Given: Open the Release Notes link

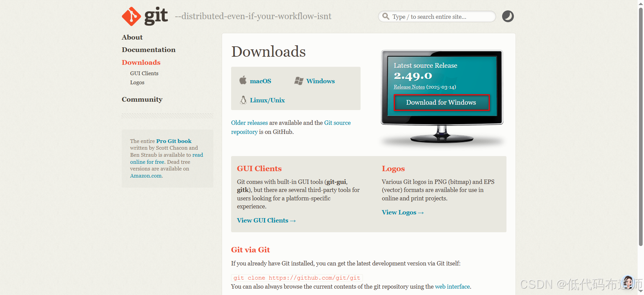Looking at the screenshot, I should pyautogui.click(x=409, y=87).
